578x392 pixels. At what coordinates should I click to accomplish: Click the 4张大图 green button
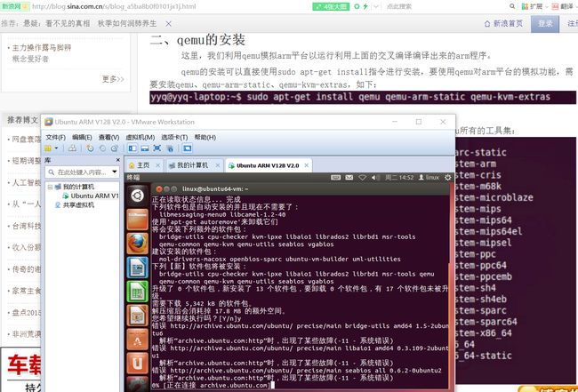331,6
